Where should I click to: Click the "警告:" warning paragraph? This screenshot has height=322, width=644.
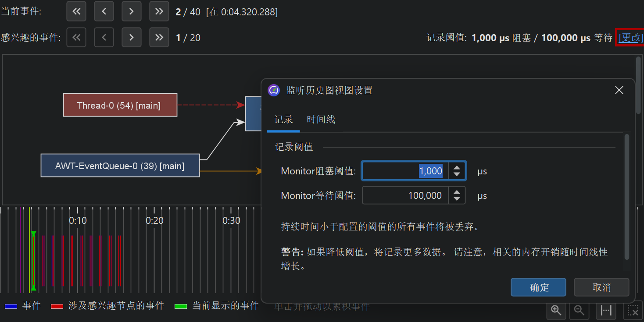pos(444,259)
